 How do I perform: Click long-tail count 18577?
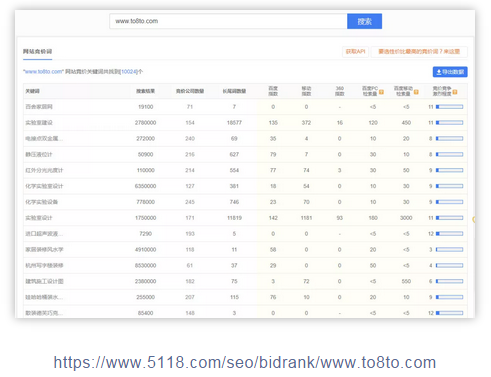tap(234, 123)
